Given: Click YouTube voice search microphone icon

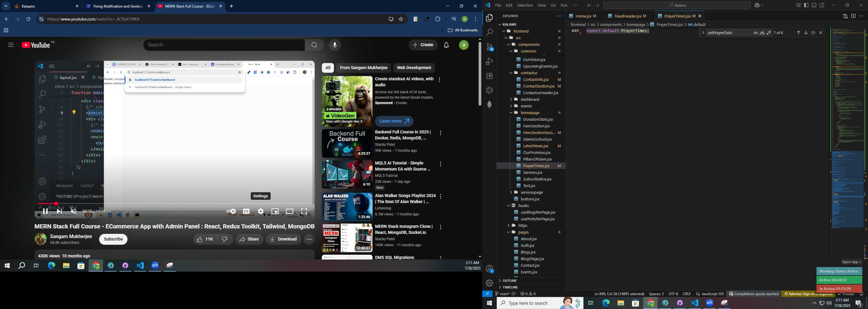Looking at the screenshot, I should (x=335, y=45).
